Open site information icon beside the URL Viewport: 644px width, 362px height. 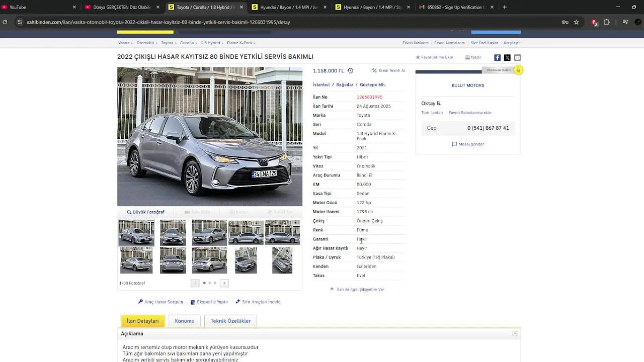tap(20, 22)
